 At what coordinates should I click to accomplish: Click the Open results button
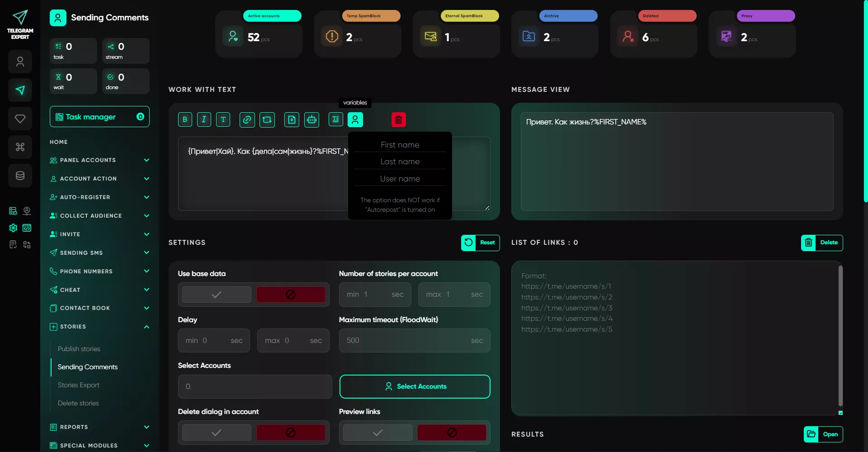823,434
